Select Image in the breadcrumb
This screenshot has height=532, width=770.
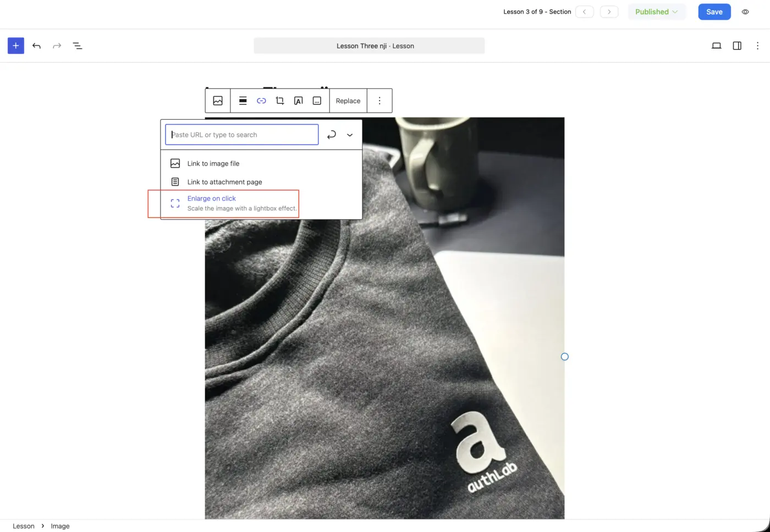coord(61,526)
